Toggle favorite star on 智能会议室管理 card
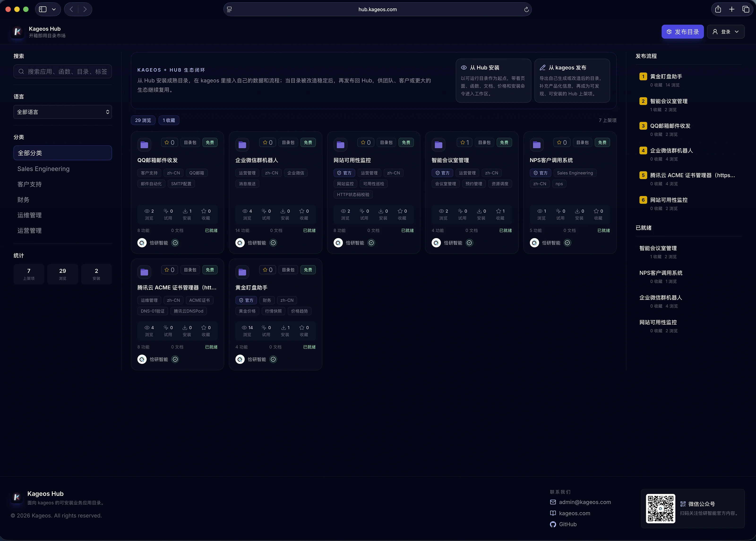Screen dimensions: 756x541 pos(464,143)
